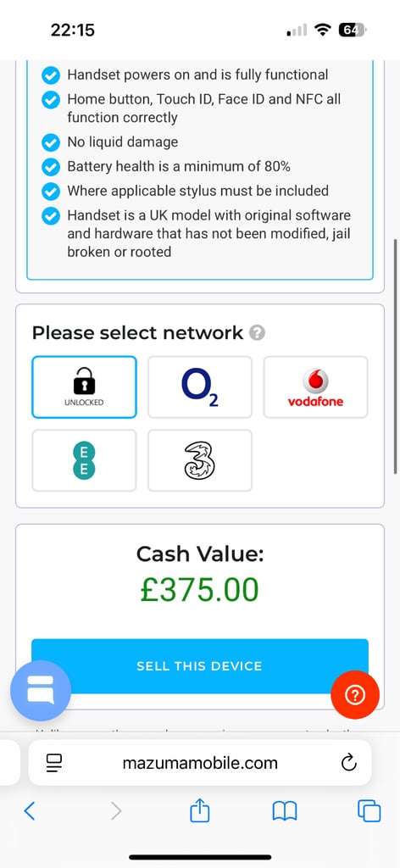
Task: Tap the mazumamobile.com address bar
Action: [x=200, y=763]
